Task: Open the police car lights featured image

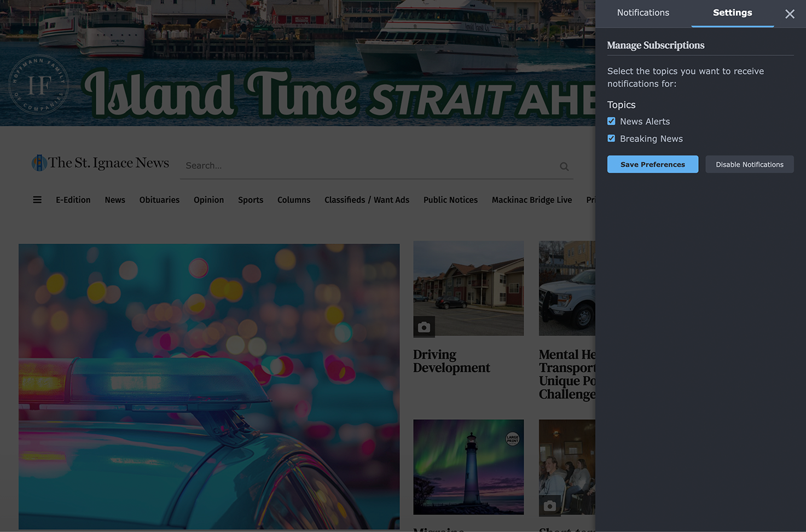Action: (209, 386)
